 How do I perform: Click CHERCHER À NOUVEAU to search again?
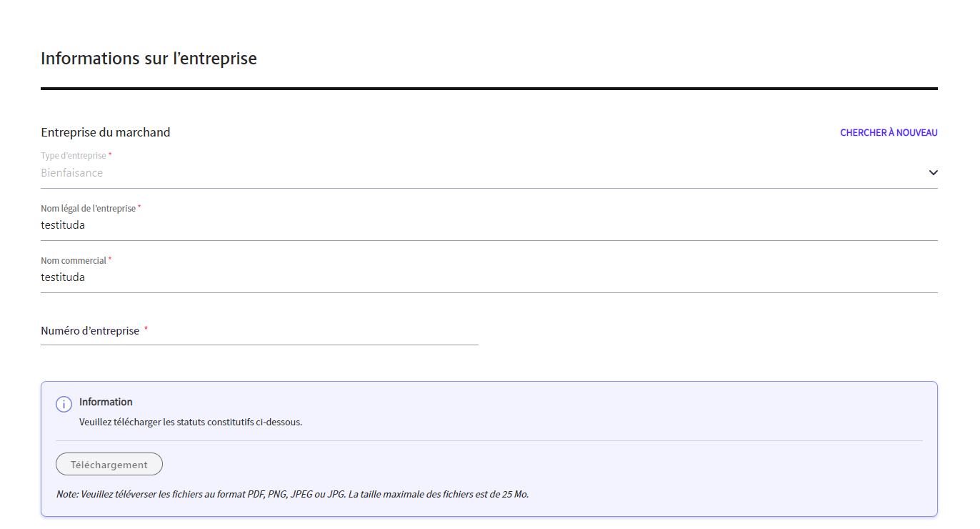(x=888, y=132)
